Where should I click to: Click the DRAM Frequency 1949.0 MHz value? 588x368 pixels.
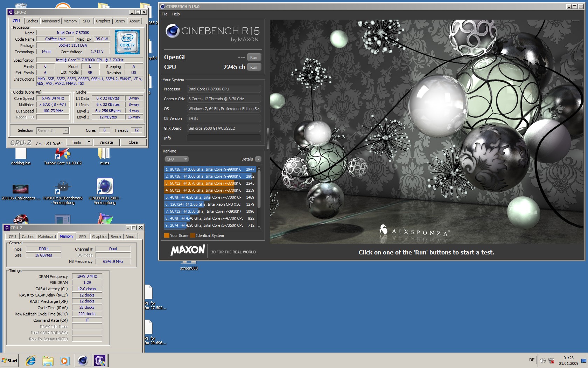tap(87, 276)
